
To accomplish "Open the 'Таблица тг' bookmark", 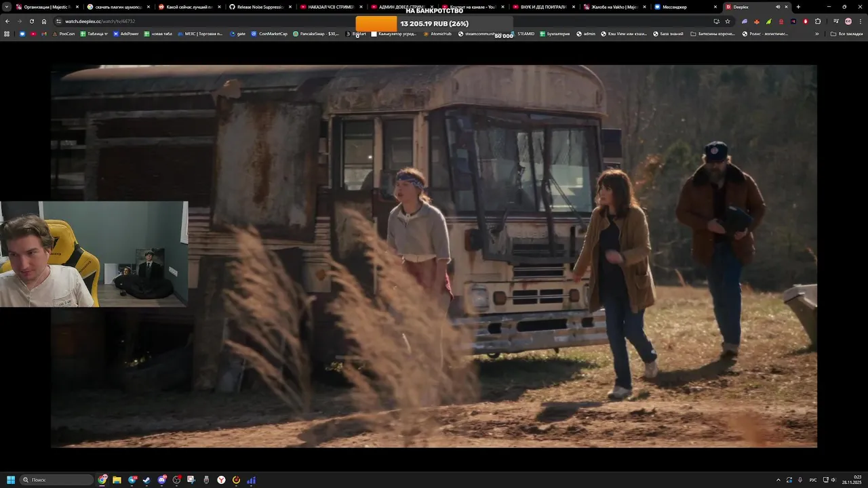I will tap(94, 33).
